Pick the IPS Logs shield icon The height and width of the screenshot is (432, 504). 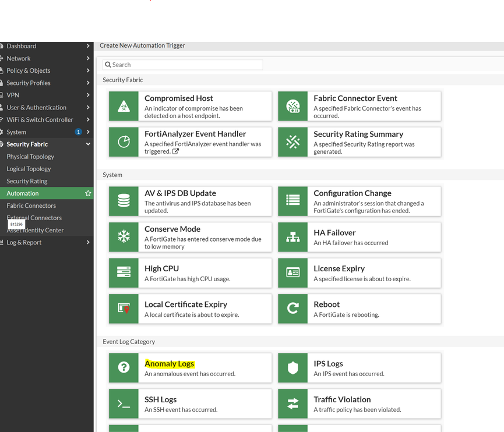(x=292, y=367)
